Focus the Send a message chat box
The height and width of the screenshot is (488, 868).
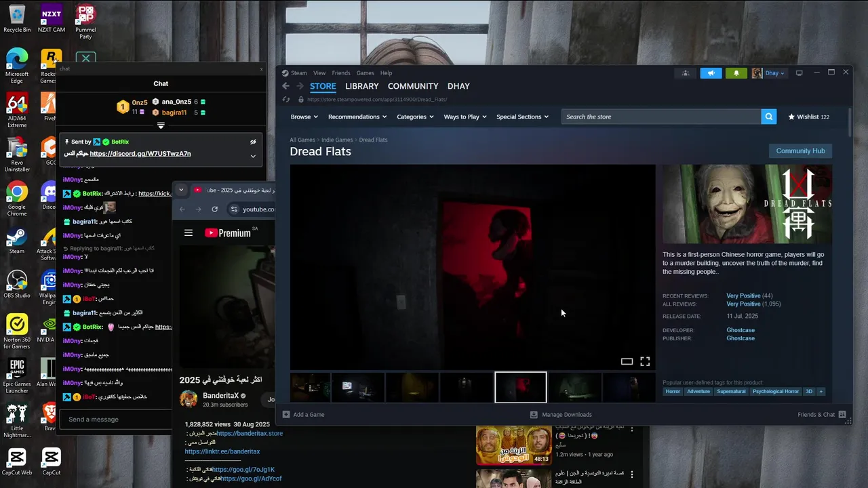pos(117,420)
